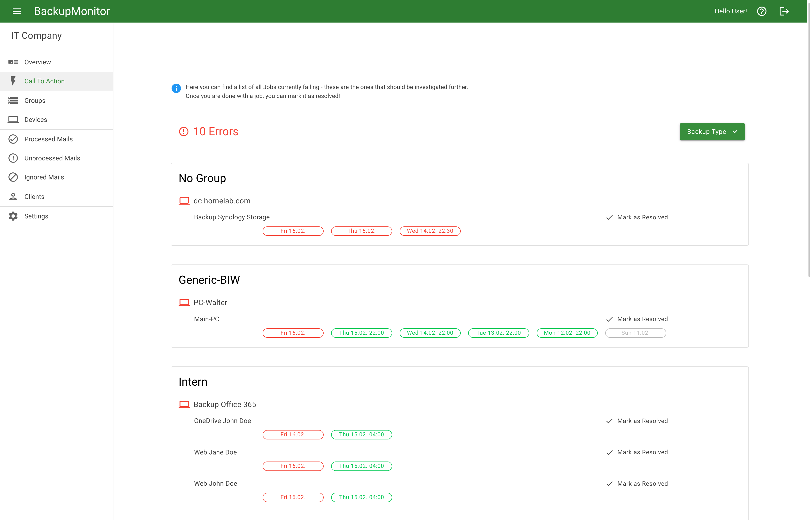Open Unprocessed Mails in sidebar

pyautogui.click(x=52, y=158)
